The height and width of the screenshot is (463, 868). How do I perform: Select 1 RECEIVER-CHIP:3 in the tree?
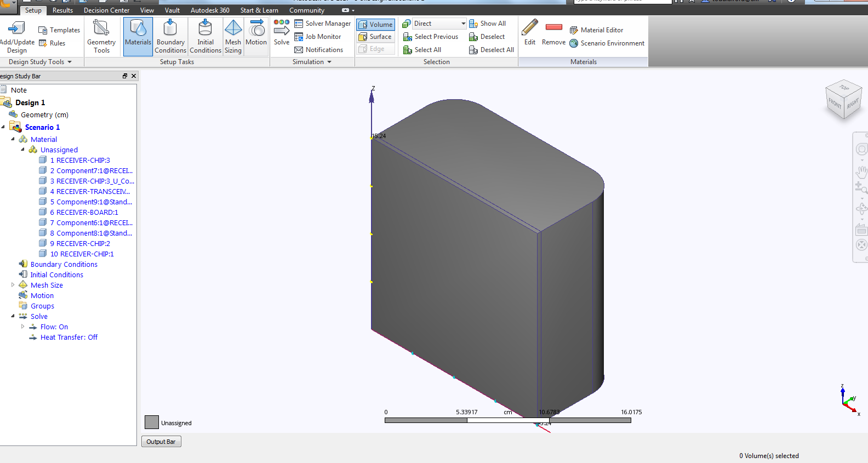click(80, 161)
